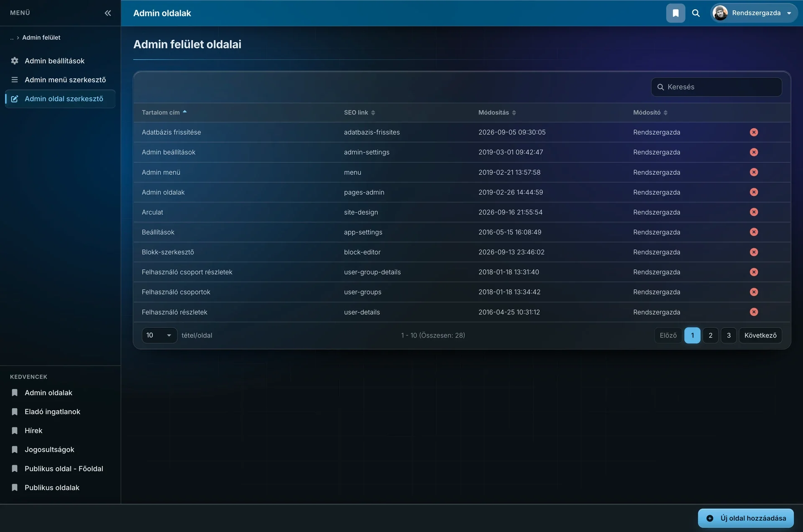Click the Előző pagination button
Image resolution: width=803 pixels, height=532 pixels.
[668, 335]
